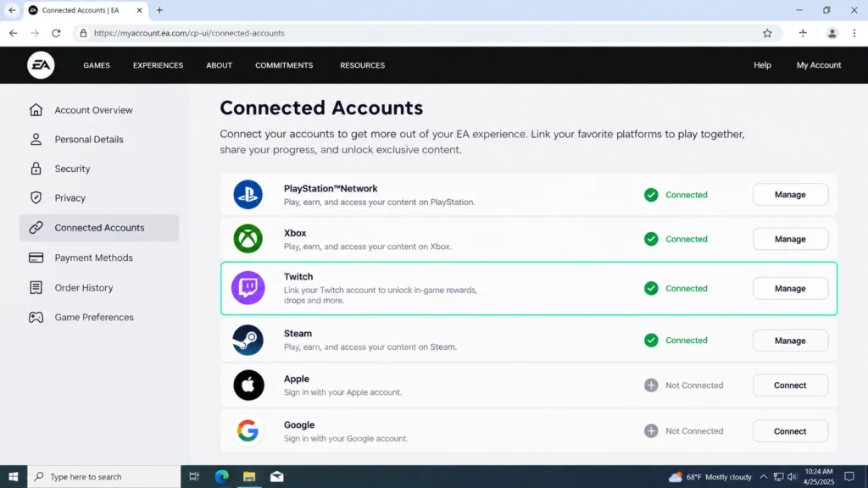Open browser three-dot settings menu
Image resolution: width=868 pixels, height=488 pixels.
tap(854, 33)
